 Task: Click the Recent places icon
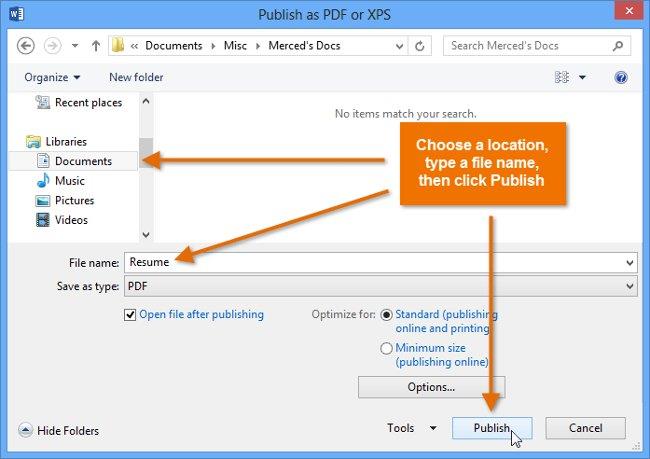43,102
